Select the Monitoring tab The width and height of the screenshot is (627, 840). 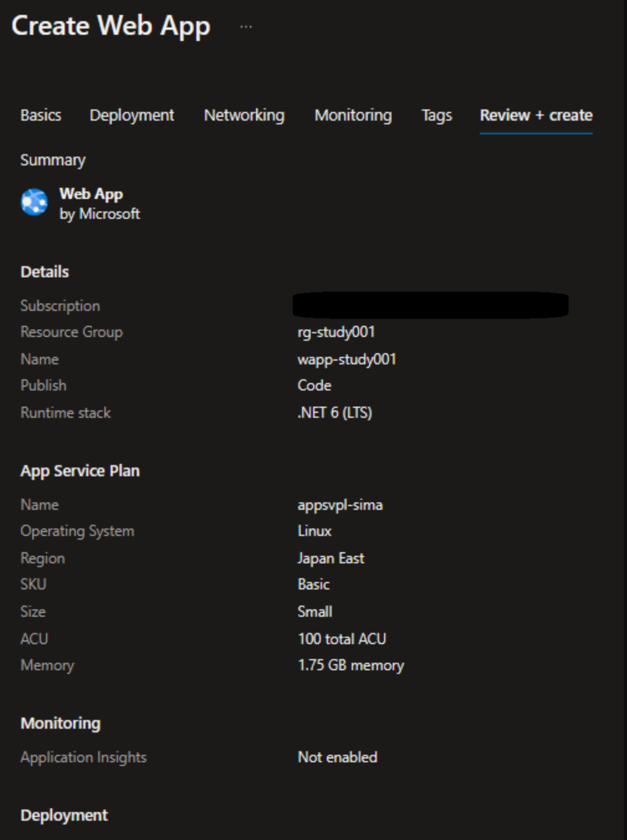353,115
